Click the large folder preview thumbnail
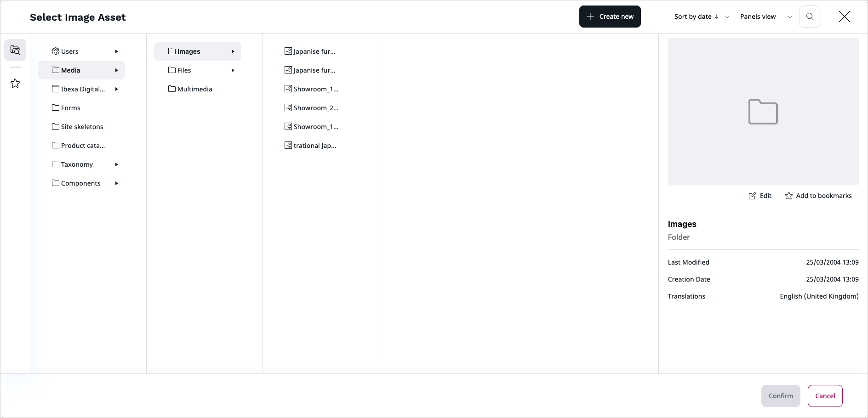 click(763, 112)
